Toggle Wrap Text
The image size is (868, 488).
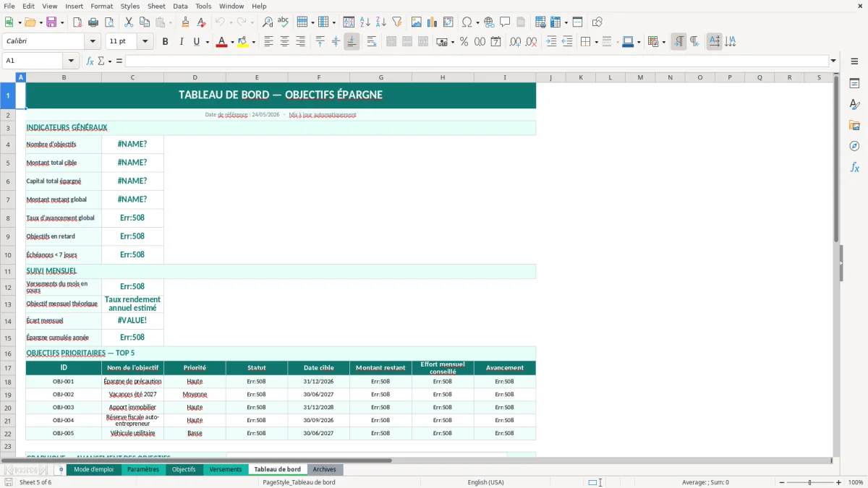(372, 42)
